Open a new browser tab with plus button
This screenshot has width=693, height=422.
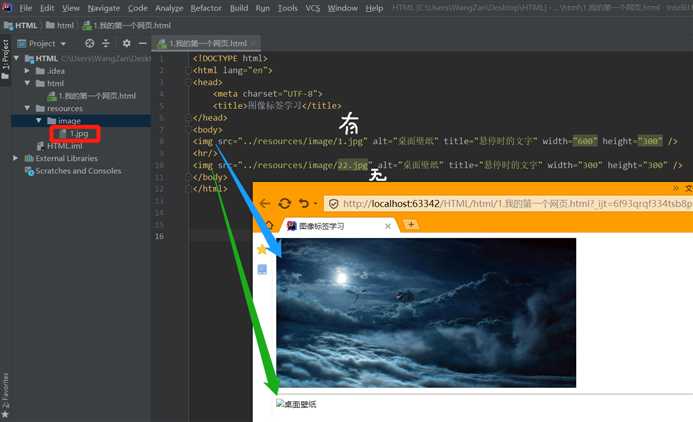coord(410,225)
